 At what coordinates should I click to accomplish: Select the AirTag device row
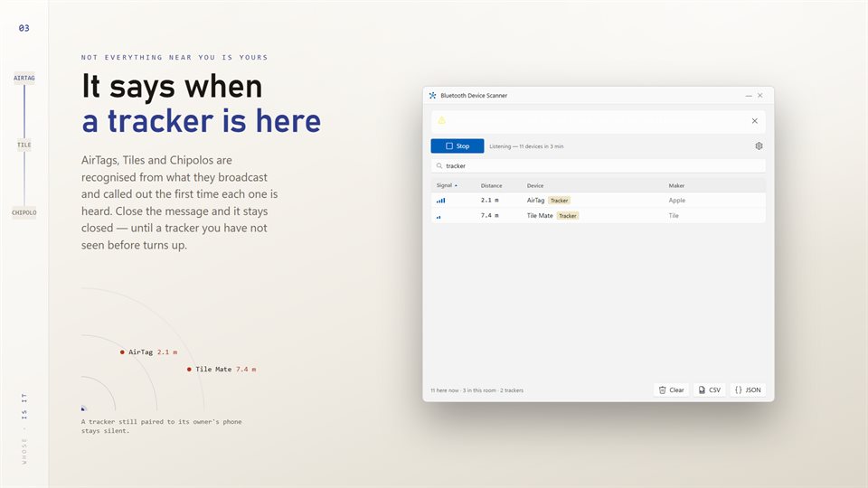598,201
